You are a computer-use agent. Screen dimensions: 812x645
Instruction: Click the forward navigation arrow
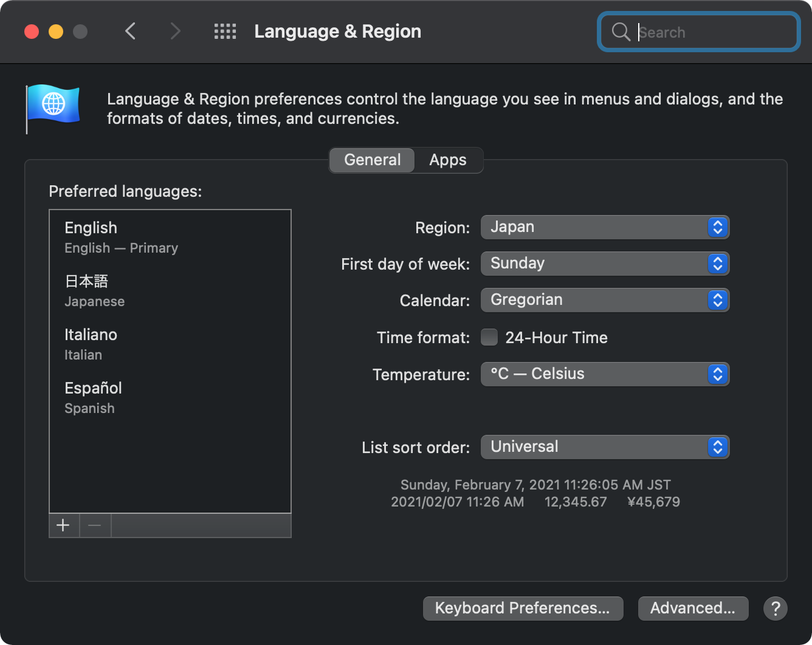(x=175, y=31)
